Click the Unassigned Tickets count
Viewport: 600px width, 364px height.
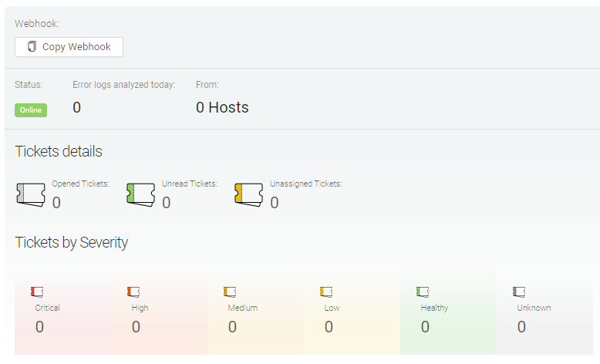point(274,203)
